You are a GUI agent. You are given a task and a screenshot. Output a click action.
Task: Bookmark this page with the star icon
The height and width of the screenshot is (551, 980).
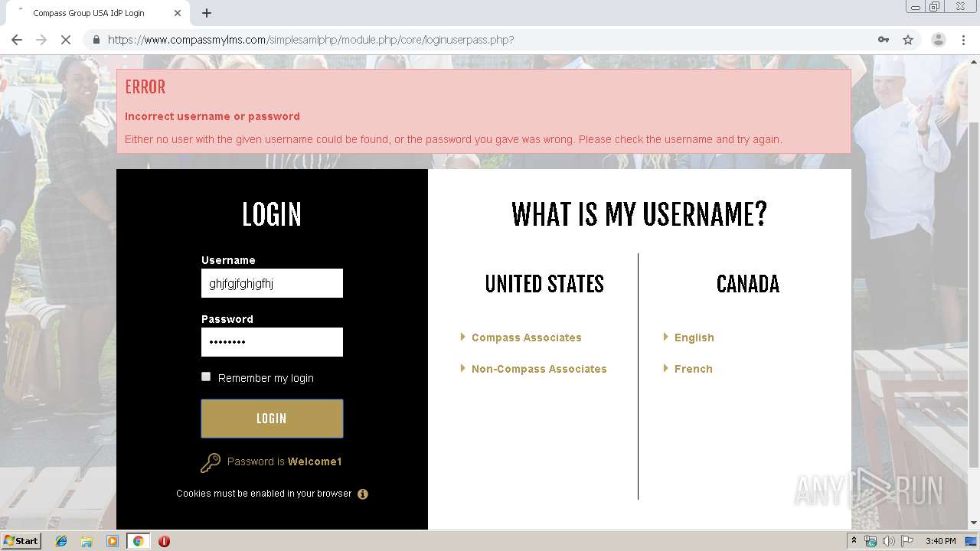[x=908, y=40]
